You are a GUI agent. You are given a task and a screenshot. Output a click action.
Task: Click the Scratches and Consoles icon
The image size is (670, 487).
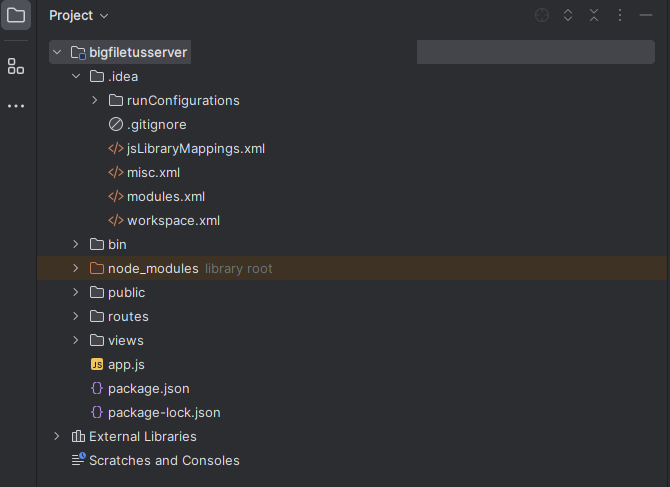tap(79, 459)
